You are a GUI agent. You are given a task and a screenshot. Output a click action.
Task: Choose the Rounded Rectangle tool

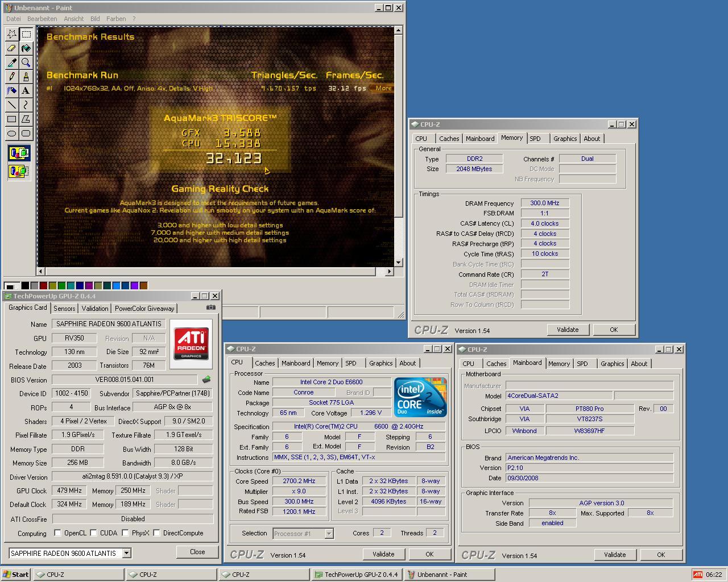tap(26, 134)
